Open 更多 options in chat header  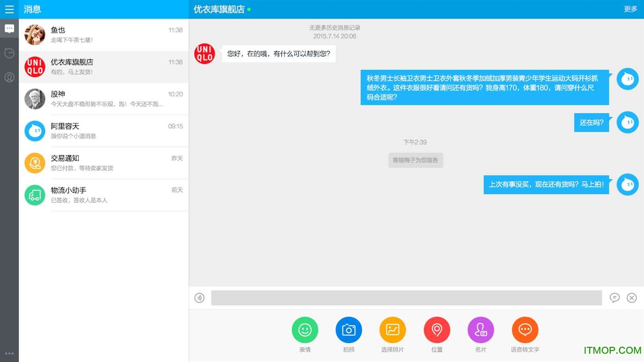pos(631,8)
